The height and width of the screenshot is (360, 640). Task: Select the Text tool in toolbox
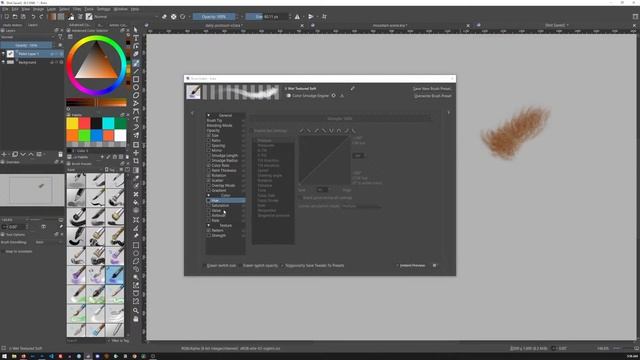[x=136, y=38]
